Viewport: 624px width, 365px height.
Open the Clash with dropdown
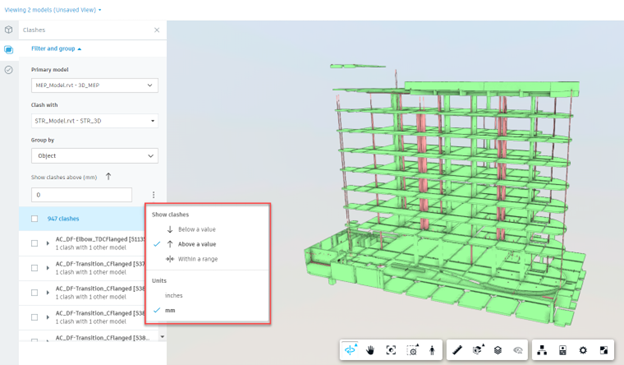[95, 121]
